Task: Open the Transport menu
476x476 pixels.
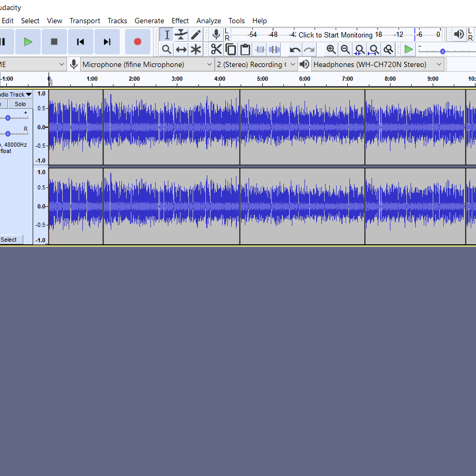Action: tap(84, 21)
